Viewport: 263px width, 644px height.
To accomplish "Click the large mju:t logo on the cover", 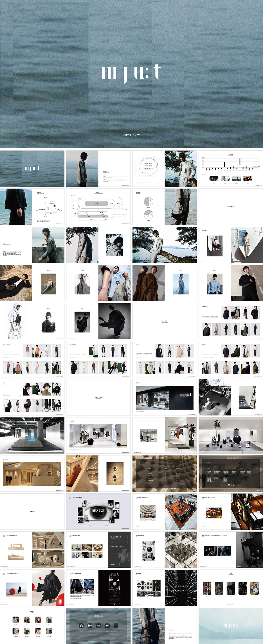I will 131,73.
